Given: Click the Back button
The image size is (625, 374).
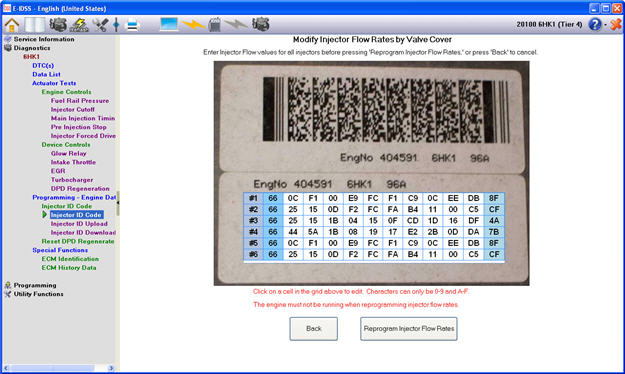Looking at the screenshot, I should pos(314,329).
